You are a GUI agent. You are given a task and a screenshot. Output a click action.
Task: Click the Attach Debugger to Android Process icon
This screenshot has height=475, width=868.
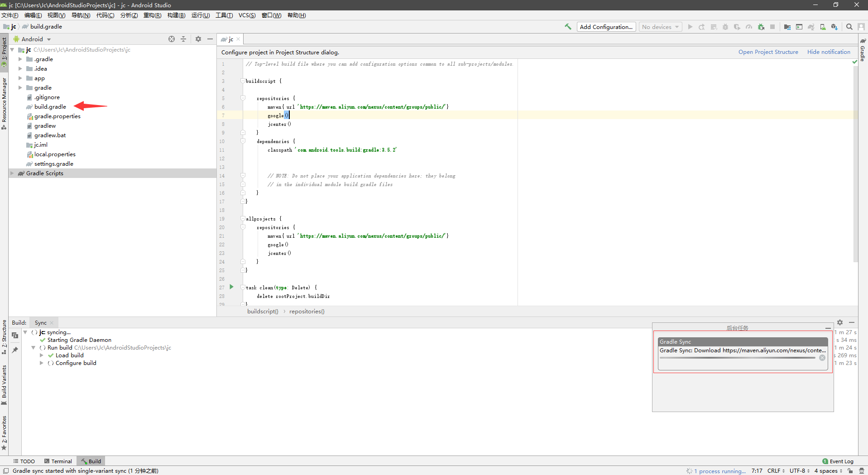pyautogui.click(x=761, y=27)
